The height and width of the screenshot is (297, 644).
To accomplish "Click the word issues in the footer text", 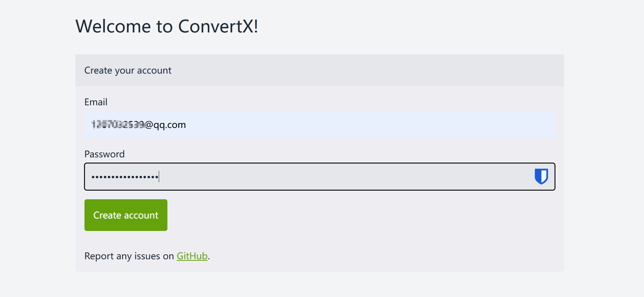I will (x=147, y=256).
